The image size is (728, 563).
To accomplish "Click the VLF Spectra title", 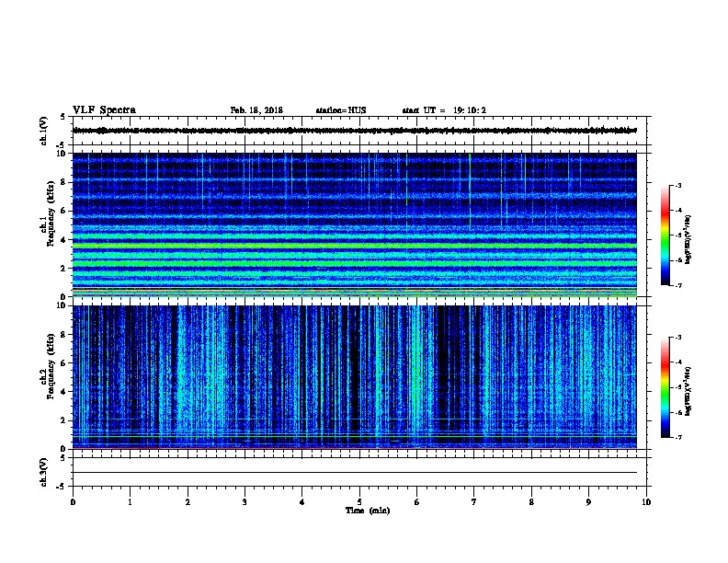I will point(105,110).
